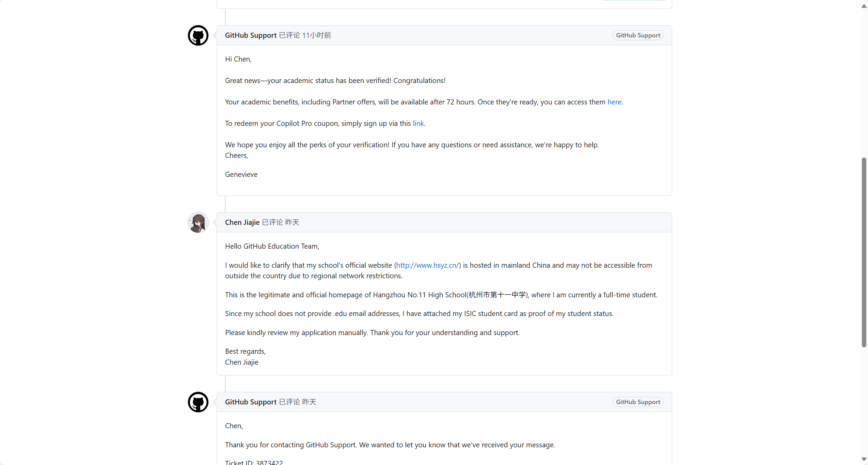Click the scrollbar up arrow

[864, 6]
